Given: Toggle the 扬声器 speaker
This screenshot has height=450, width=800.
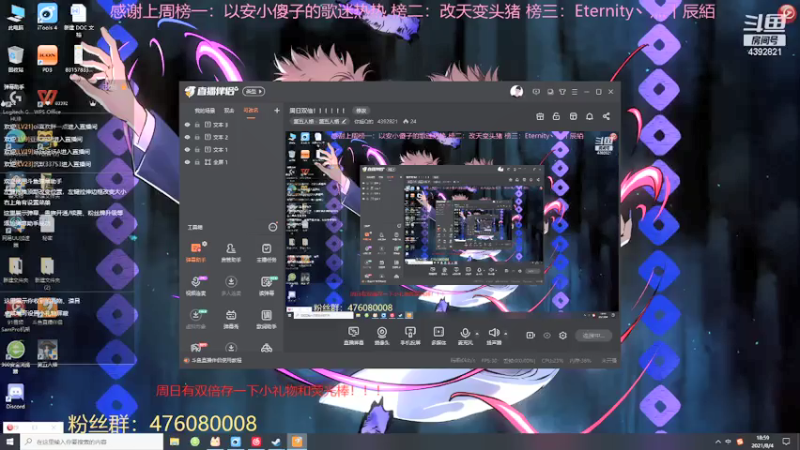Looking at the screenshot, I should (493, 336).
